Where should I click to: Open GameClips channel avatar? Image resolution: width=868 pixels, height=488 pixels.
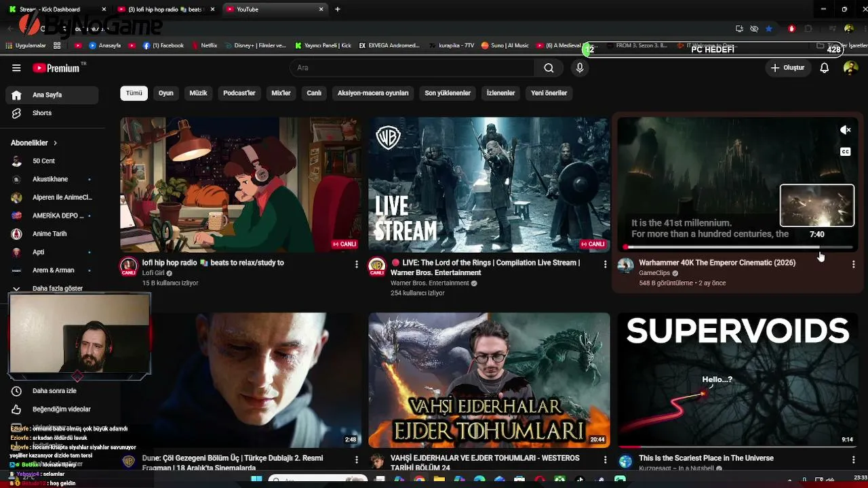click(625, 266)
